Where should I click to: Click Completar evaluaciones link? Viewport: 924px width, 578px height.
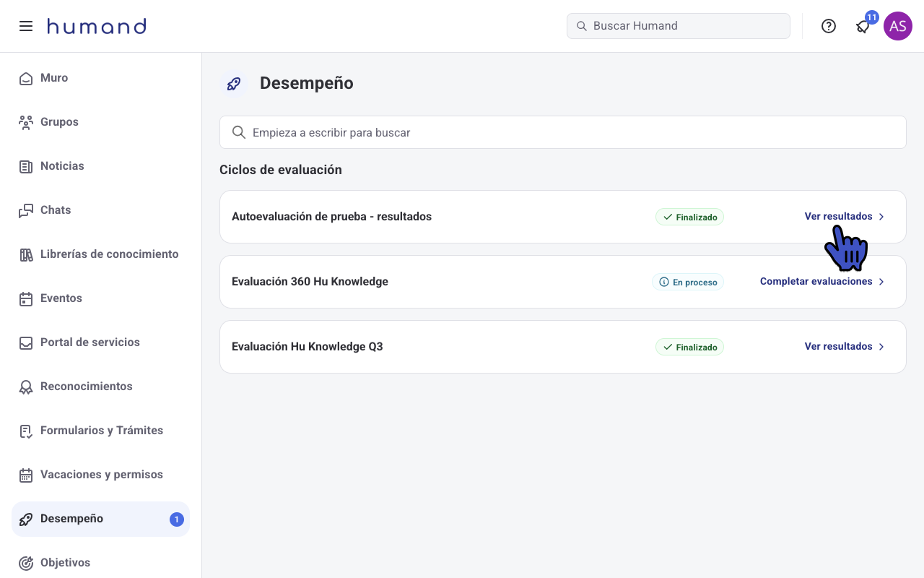pyautogui.click(x=816, y=281)
